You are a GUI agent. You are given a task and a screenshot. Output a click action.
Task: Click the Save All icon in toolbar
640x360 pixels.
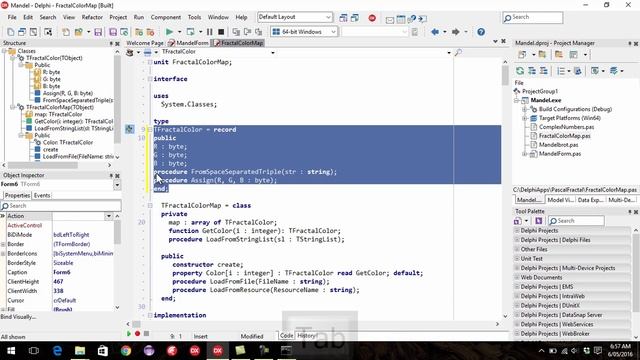113,32
